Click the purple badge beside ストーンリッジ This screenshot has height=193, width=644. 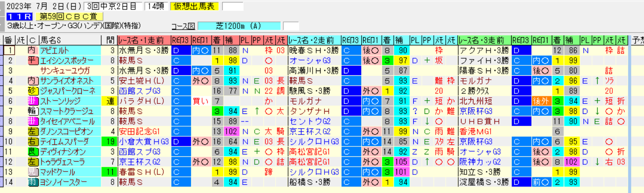[x=32, y=101]
